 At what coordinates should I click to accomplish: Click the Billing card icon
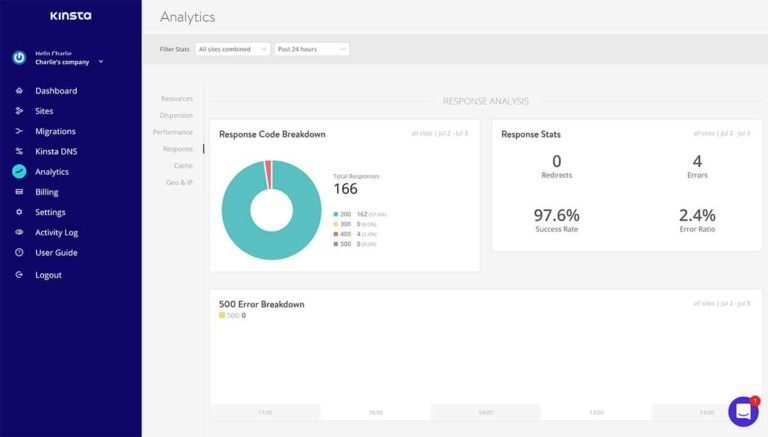19,192
